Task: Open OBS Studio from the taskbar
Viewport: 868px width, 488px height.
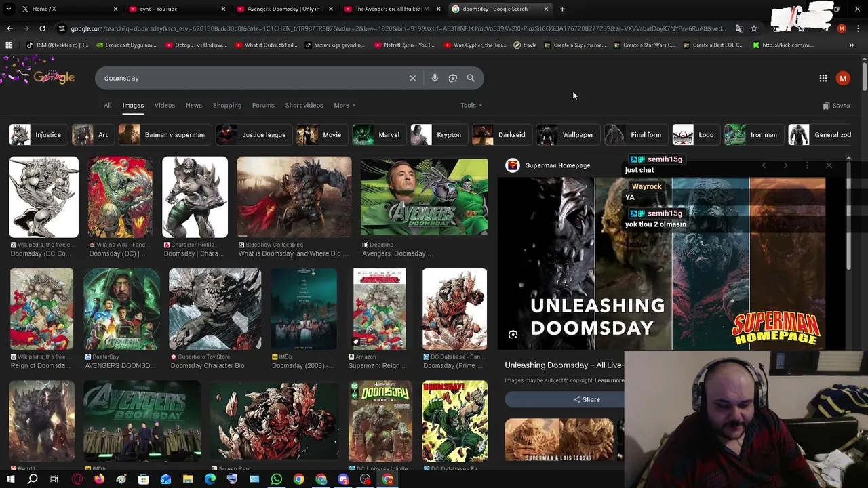Action: [366, 479]
